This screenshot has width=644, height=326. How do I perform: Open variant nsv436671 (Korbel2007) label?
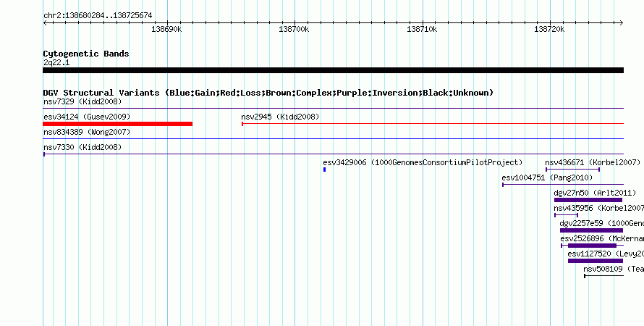click(x=593, y=162)
